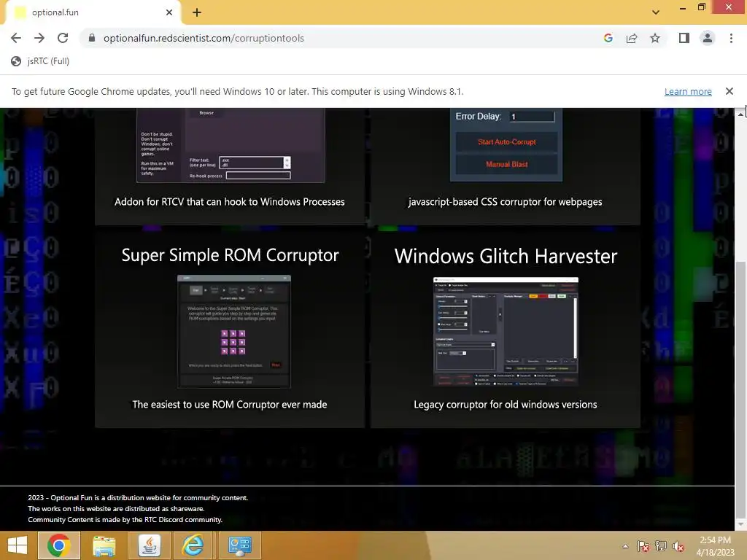Image resolution: width=747 pixels, height=560 pixels.
Task: Open Super Simple ROM Corruptor screenshot
Action: pyautogui.click(x=234, y=332)
